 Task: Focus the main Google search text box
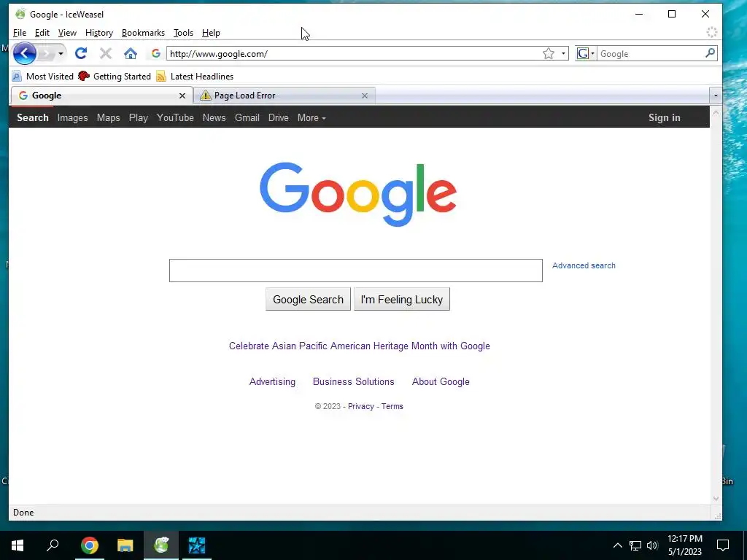pyautogui.click(x=356, y=271)
